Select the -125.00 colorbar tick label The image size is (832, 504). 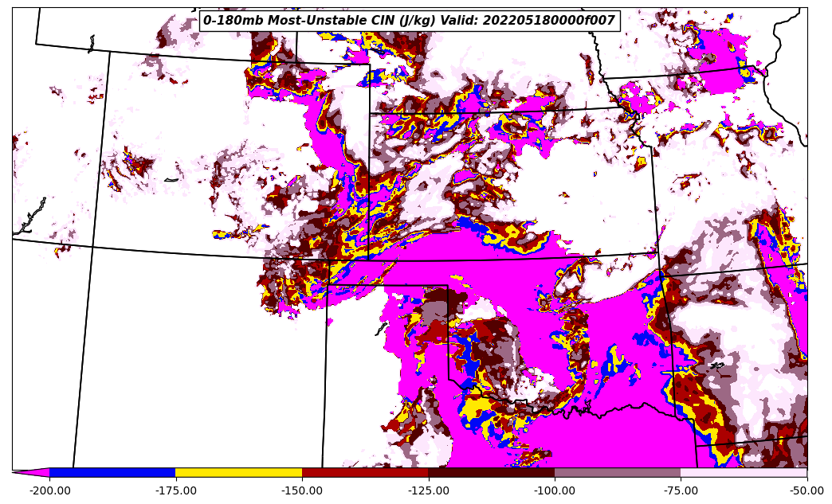tap(428, 490)
